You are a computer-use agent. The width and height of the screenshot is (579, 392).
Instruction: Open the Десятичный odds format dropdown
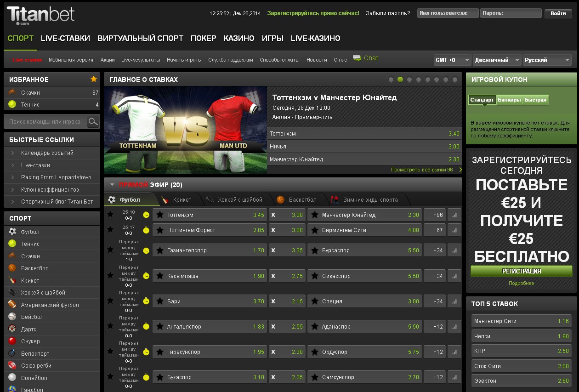pos(497,60)
